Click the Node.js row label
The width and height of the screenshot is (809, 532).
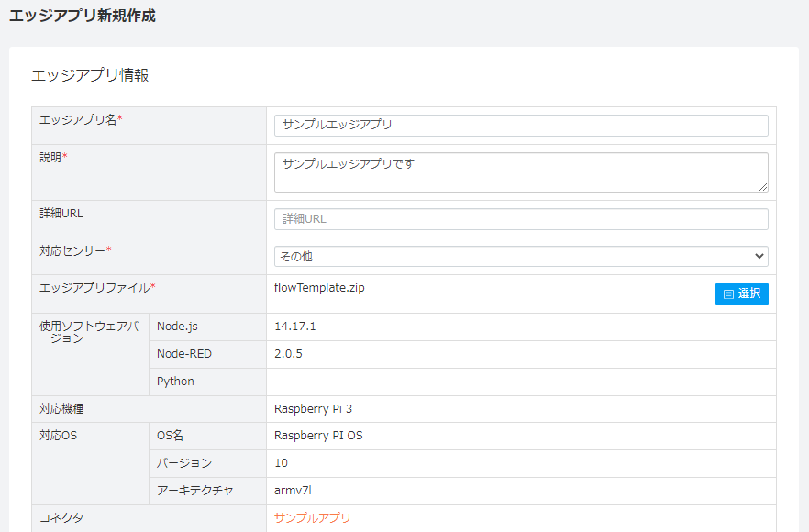click(x=177, y=327)
